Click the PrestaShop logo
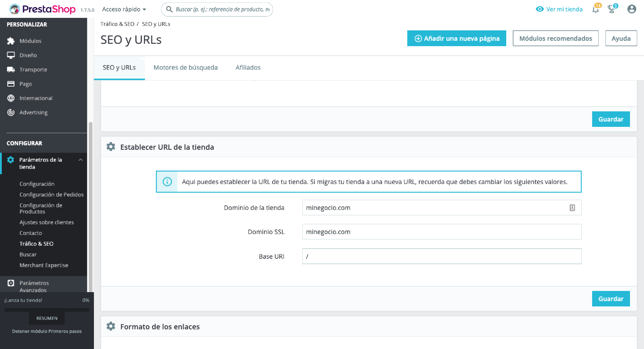The height and width of the screenshot is (349, 644). 42,9
